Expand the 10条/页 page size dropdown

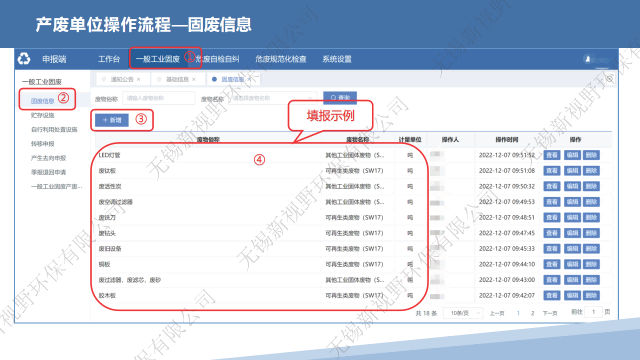pyautogui.click(x=463, y=313)
